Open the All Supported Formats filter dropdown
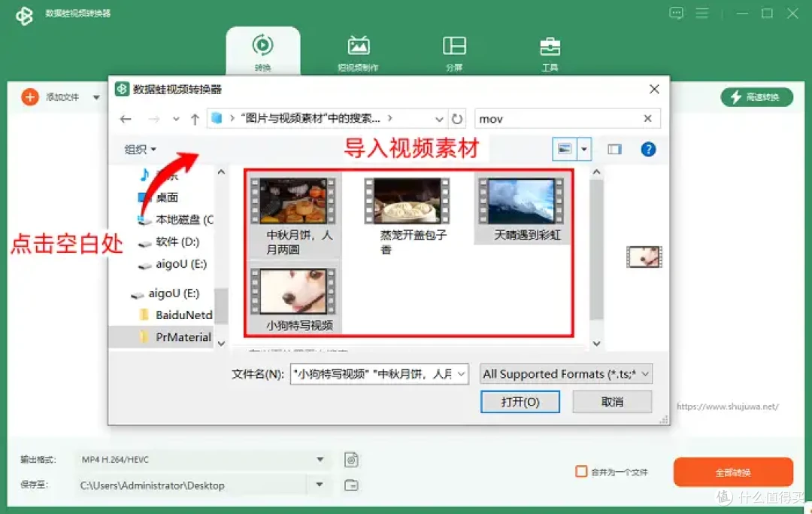The width and height of the screenshot is (812, 514). coord(566,373)
